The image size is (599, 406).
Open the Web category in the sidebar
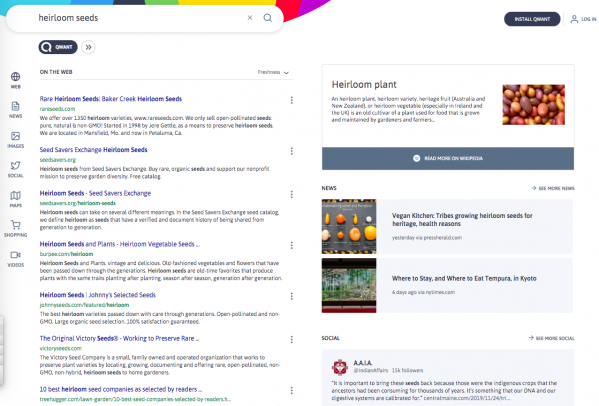click(15, 80)
